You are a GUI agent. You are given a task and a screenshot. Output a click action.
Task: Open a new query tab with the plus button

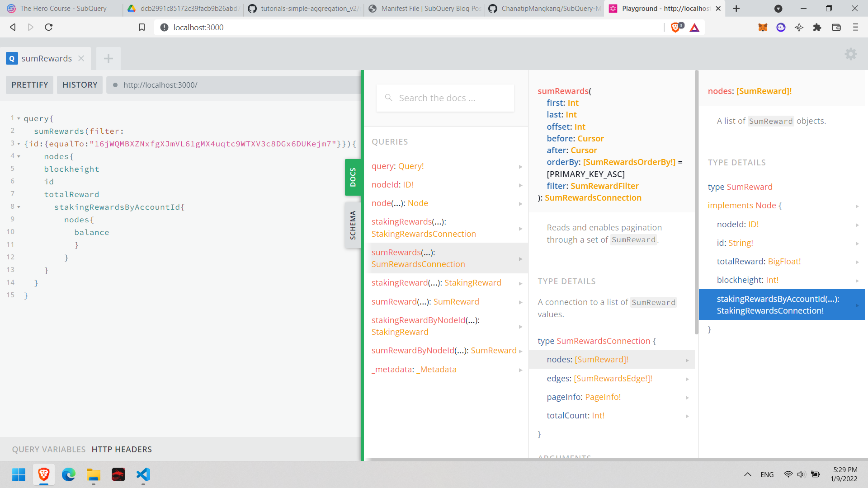(108, 58)
